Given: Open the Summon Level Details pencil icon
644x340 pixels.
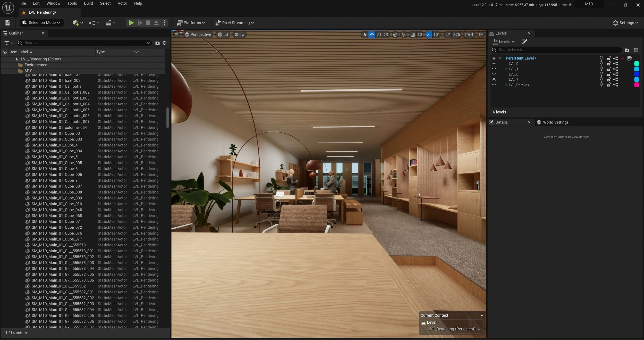Looking at the screenshot, I should point(524,42).
